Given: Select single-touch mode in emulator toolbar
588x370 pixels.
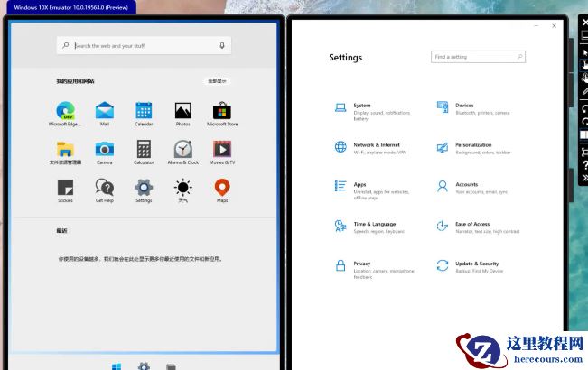Looking at the screenshot, I should pos(585,66).
